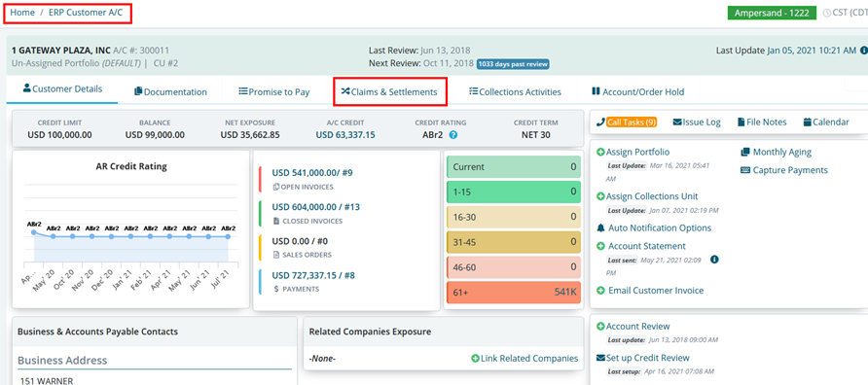
Task: Open Call Tasks (9)
Action: pos(632,122)
